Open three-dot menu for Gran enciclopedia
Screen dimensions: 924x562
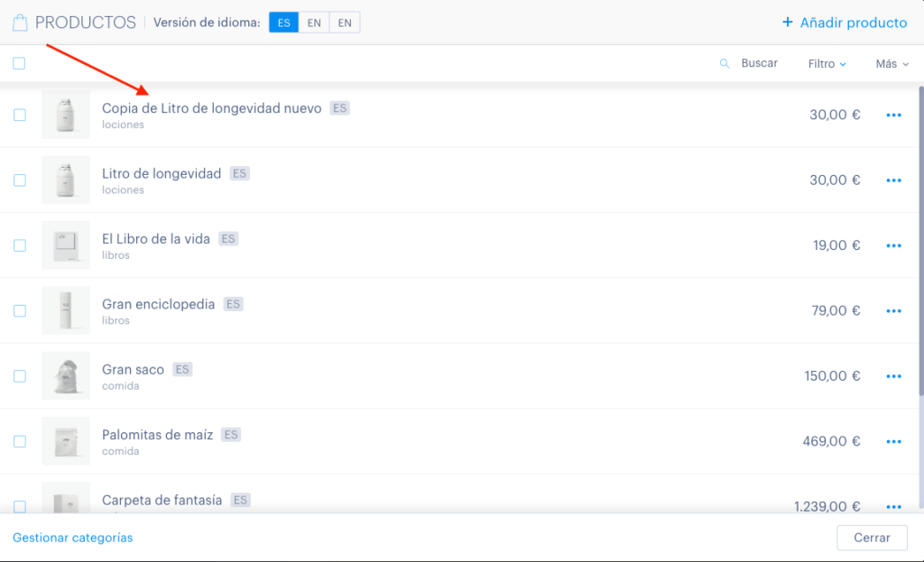point(893,311)
